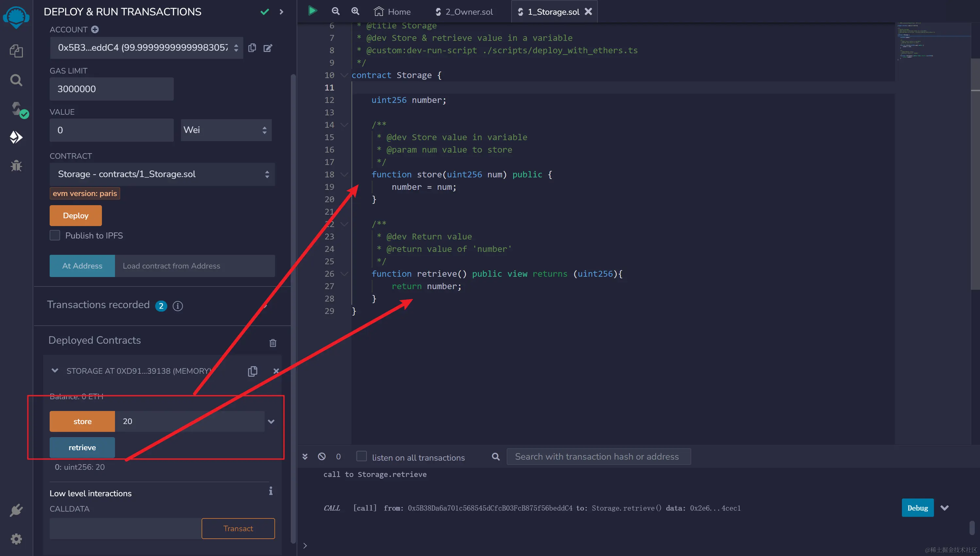Click the terminal command prompt arrow
The height and width of the screenshot is (556, 980).
305,545
